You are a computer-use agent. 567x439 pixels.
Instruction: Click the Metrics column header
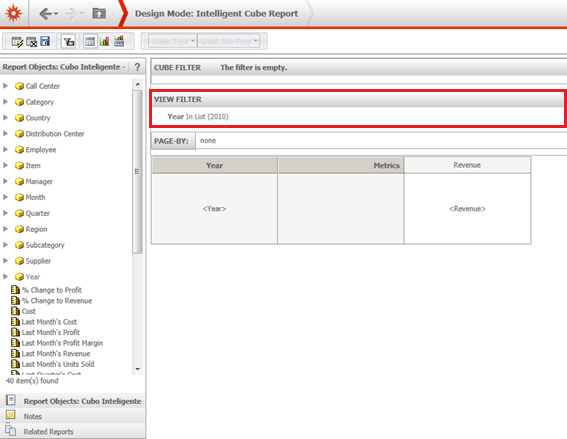coord(341,165)
